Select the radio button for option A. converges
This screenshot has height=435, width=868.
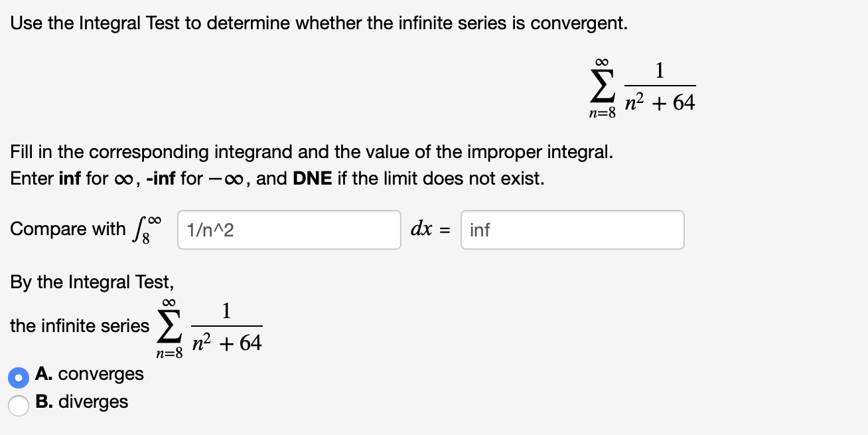tap(18, 377)
